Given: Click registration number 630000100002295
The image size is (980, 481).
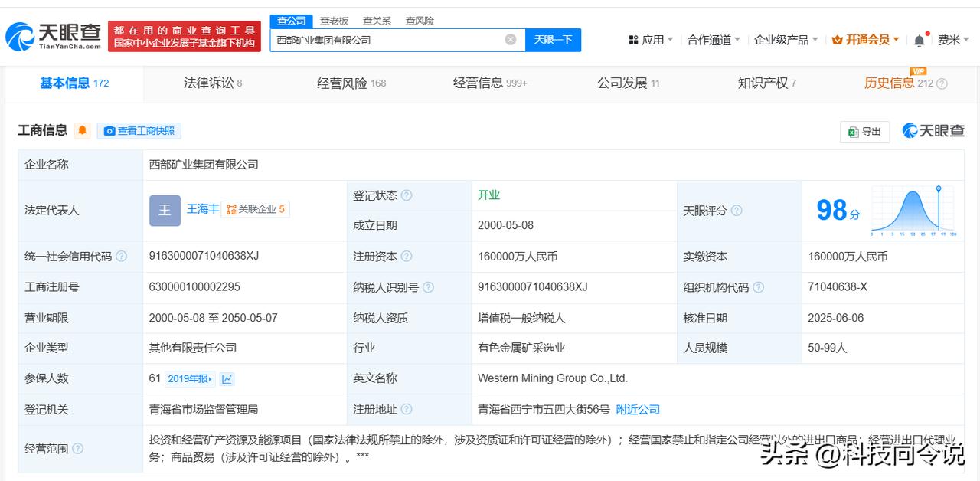Looking at the screenshot, I should click(x=194, y=286).
